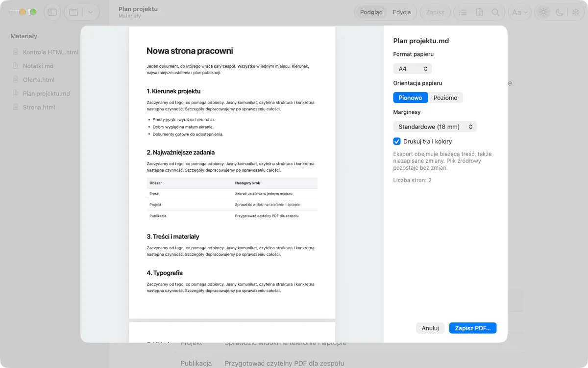The image size is (588, 368).
Task: Click the Materiały sidebar heading
Action: tap(24, 36)
